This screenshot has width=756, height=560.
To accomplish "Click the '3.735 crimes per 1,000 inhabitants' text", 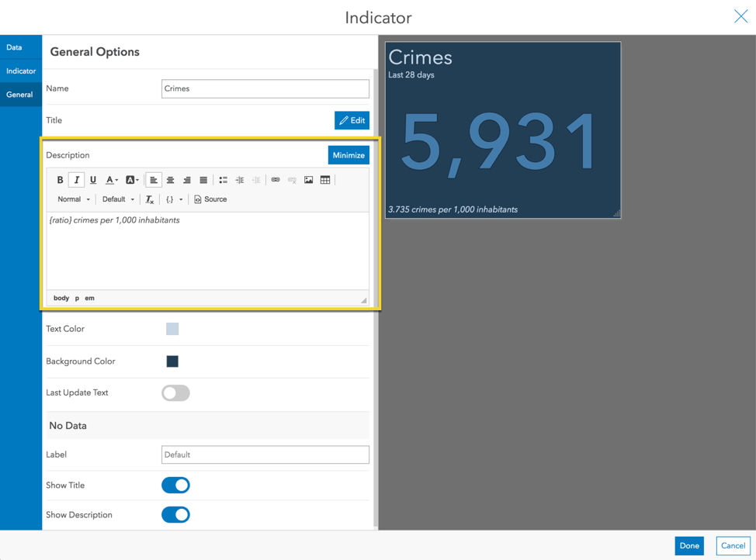I will pyautogui.click(x=453, y=209).
